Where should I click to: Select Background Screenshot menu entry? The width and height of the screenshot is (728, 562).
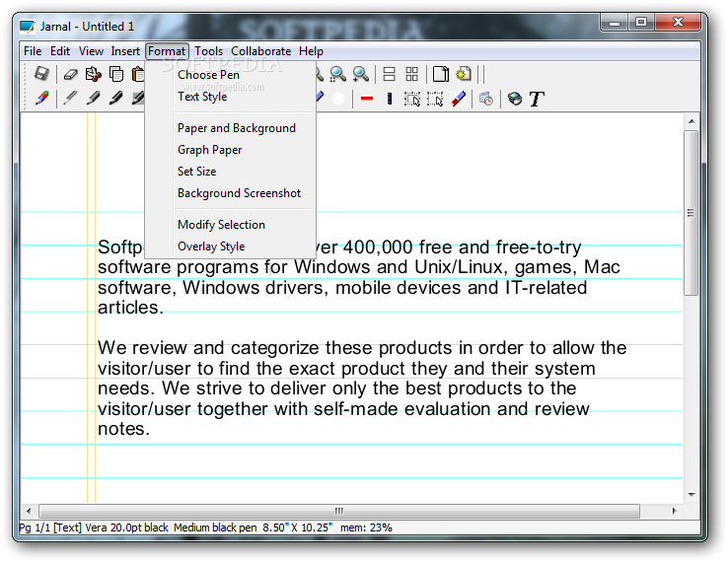(x=230, y=193)
